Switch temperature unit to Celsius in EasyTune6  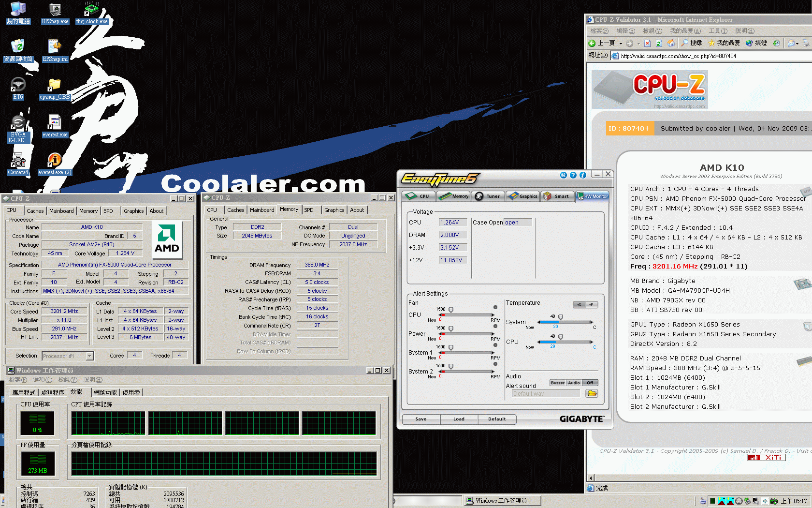pos(579,305)
